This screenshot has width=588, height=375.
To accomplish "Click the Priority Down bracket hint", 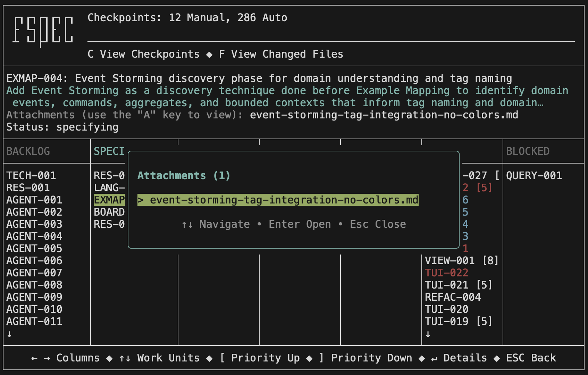I will click(x=366, y=358).
